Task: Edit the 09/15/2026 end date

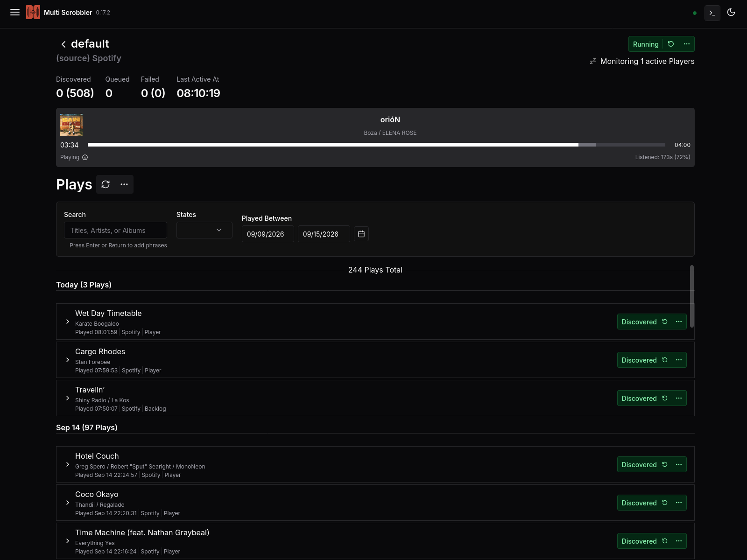Action: (324, 234)
